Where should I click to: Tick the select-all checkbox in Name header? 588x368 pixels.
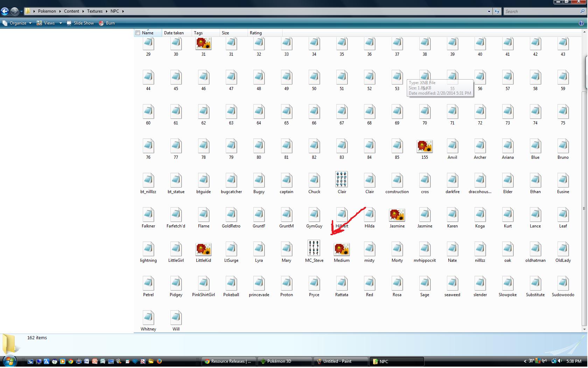138,33
